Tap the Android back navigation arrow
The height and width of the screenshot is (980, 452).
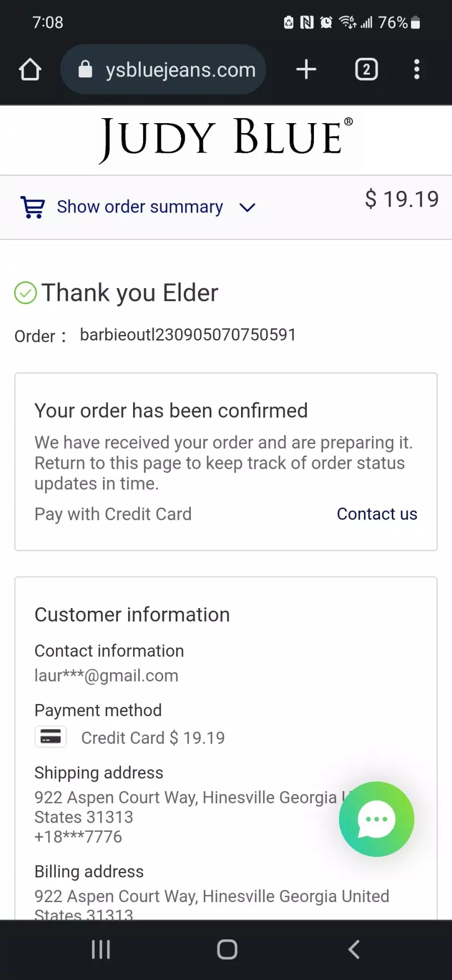354,949
